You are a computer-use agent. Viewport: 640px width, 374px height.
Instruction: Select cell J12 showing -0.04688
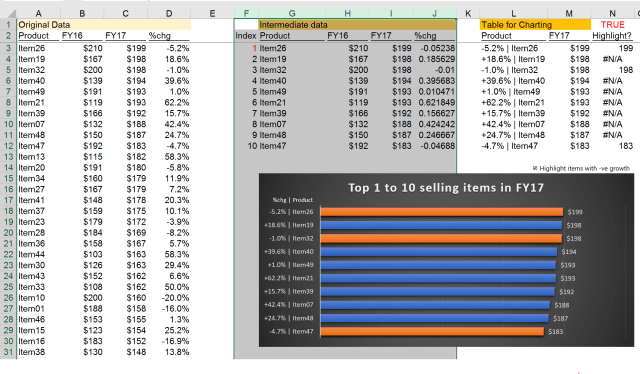pos(435,146)
